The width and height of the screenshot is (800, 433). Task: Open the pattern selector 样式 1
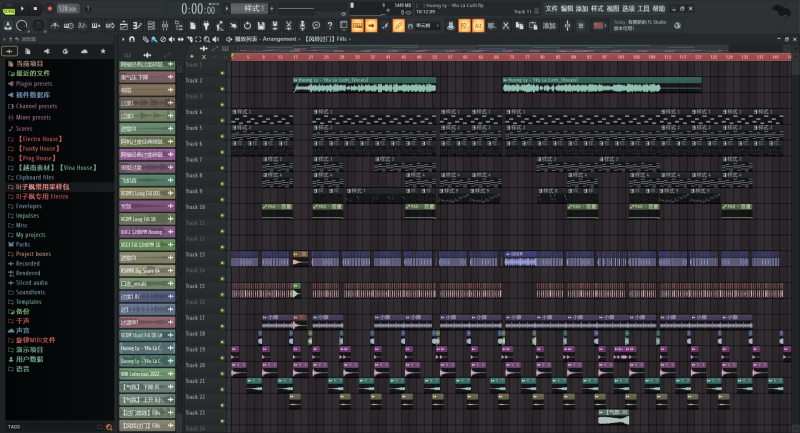pos(248,8)
